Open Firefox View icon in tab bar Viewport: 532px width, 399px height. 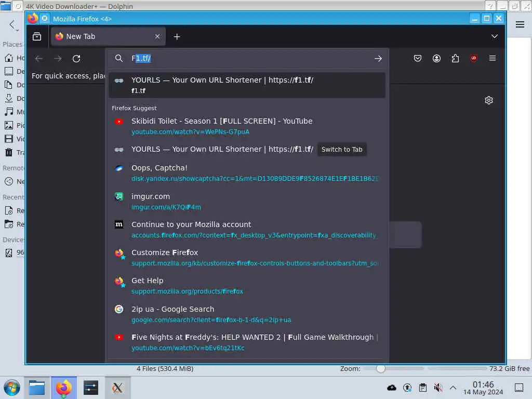point(37,36)
